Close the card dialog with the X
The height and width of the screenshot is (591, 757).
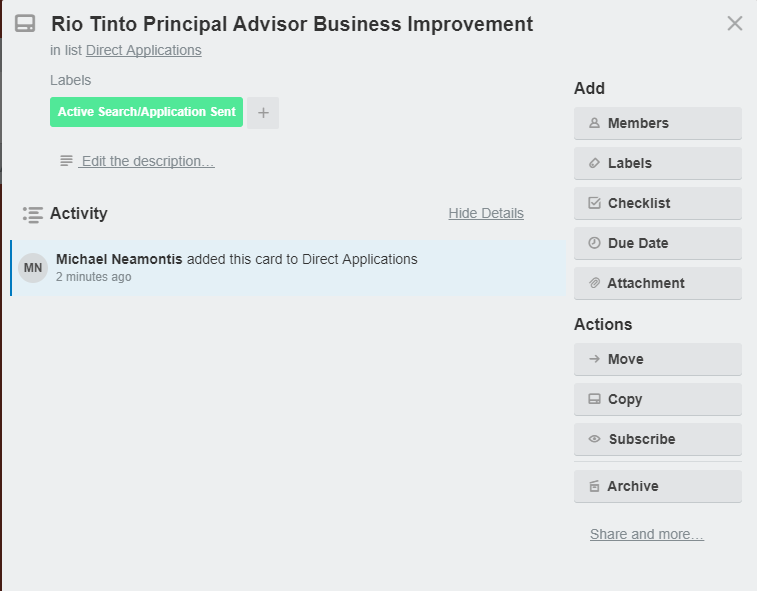tap(734, 23)
